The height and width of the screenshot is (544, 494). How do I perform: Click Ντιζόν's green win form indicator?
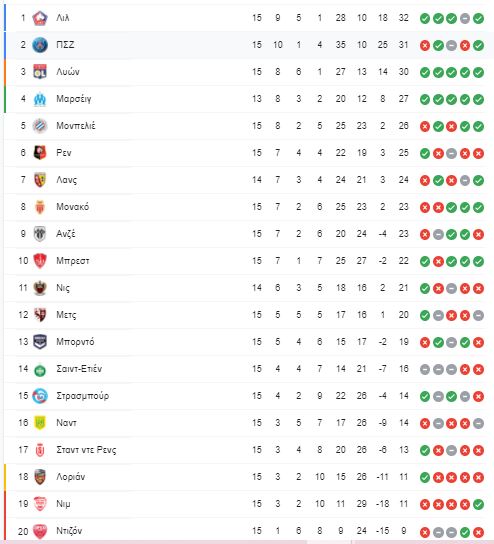pyautogui.click(x=465, y=532)
